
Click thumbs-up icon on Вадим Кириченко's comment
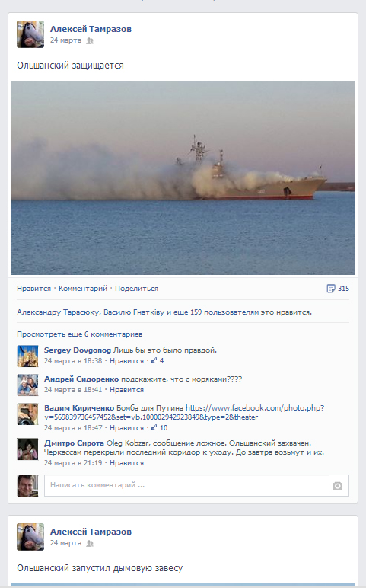click(x=154, y=427)
